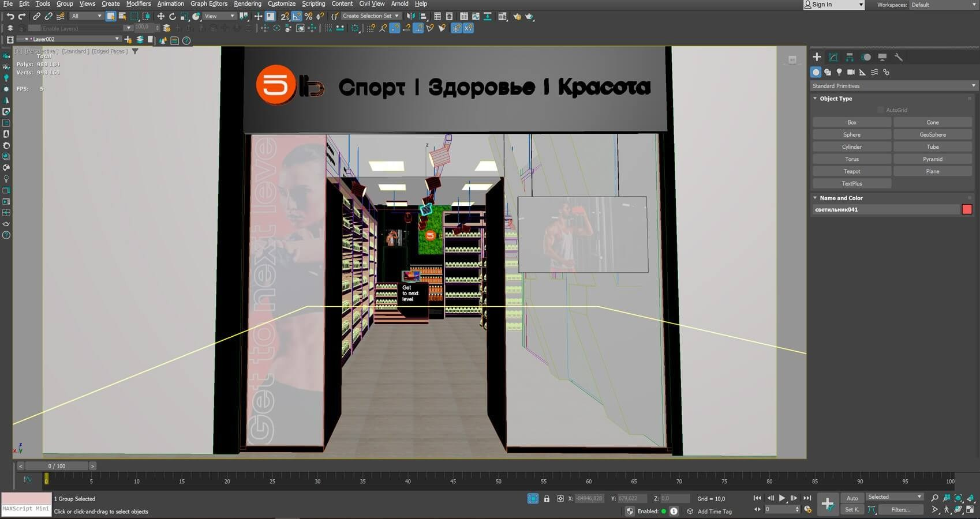Open the Rendering menu
980x519 pixels.
coord(247,4)
